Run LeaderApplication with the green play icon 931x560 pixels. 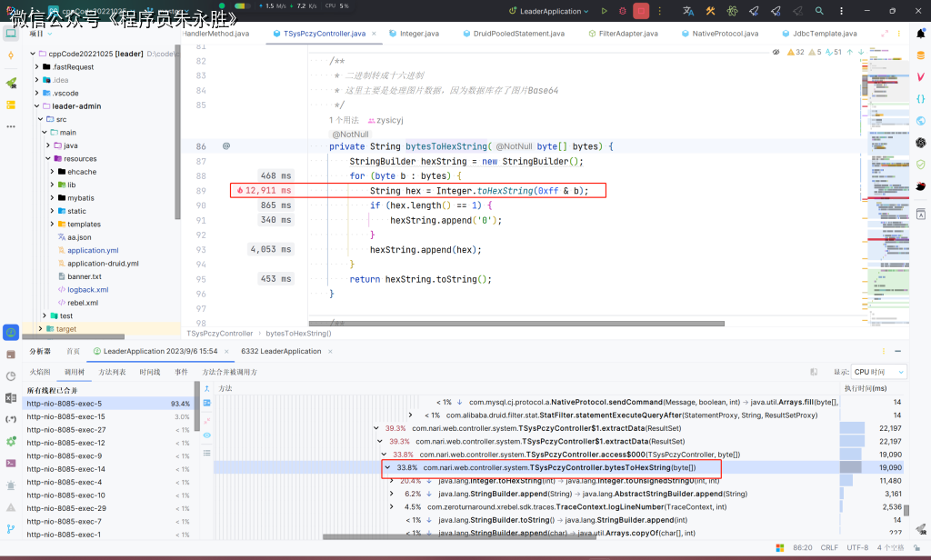[604, 11]
